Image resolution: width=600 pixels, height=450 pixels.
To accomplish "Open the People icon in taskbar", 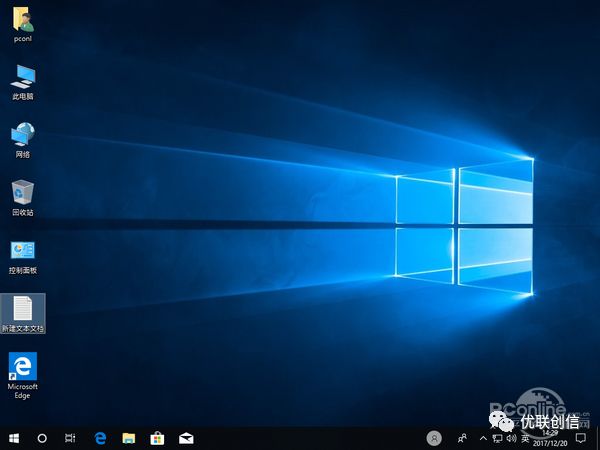I will click(462, 438).
